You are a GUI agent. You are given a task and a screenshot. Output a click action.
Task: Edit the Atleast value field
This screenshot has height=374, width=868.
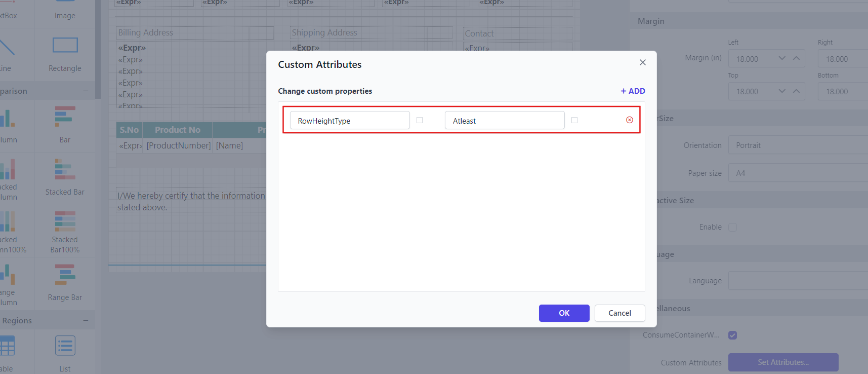tap(505, 121)
